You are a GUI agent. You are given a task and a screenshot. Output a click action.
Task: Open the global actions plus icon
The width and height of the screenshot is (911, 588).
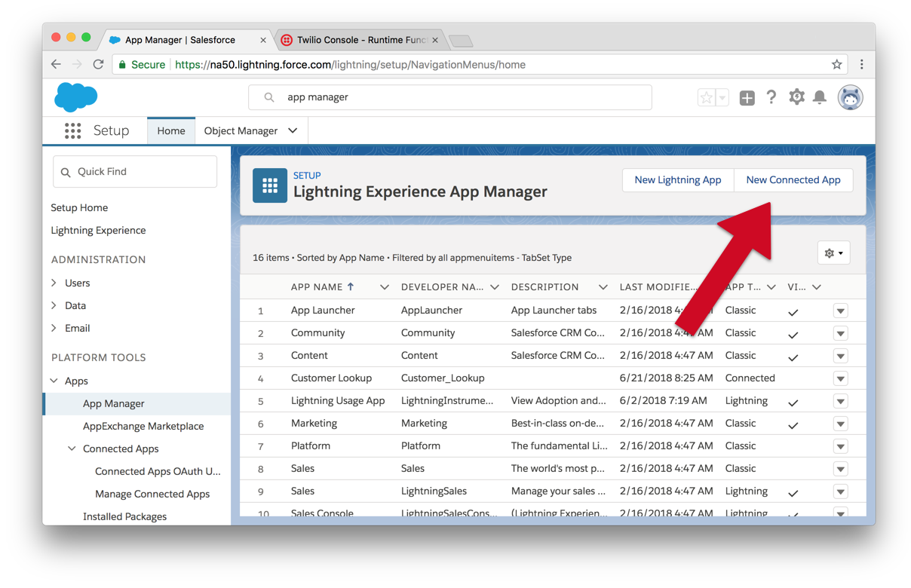tap(747, 97)
